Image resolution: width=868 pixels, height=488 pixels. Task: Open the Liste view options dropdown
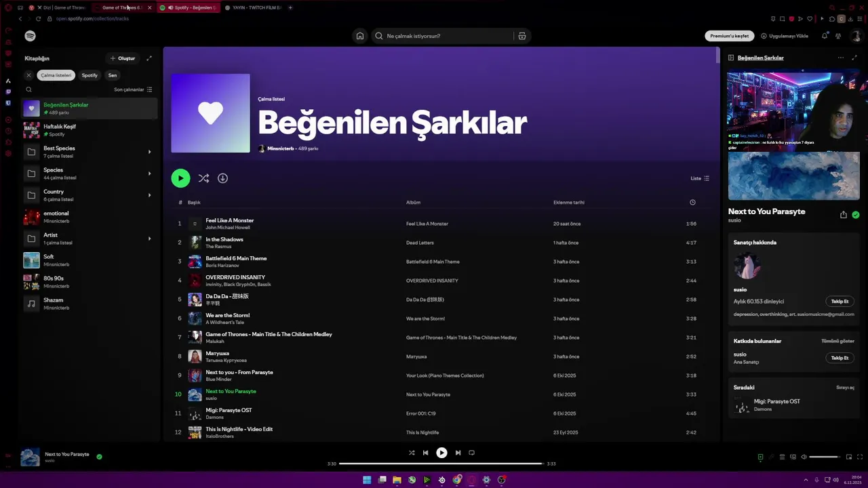tap(700, 178)
